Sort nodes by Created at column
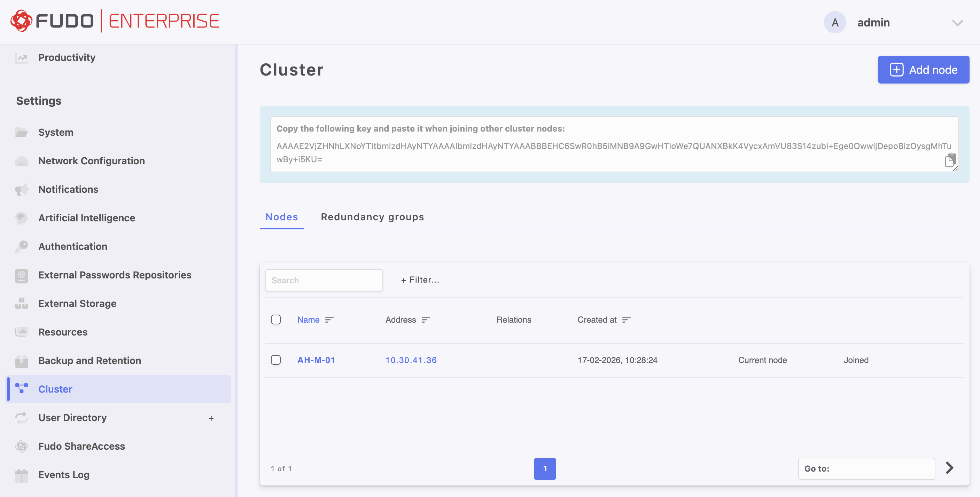This screenshot has width=980, height=497. point(626,320)
